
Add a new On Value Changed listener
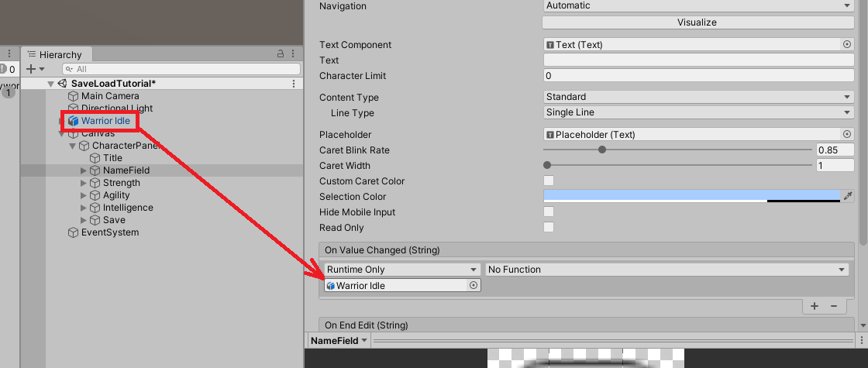pyautogui.click(x=815, y=306)
